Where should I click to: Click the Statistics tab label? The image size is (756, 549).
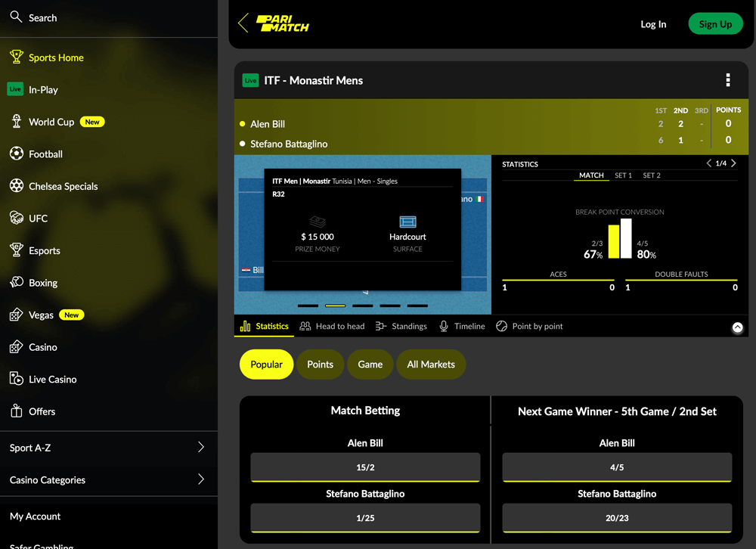(272, 326)
